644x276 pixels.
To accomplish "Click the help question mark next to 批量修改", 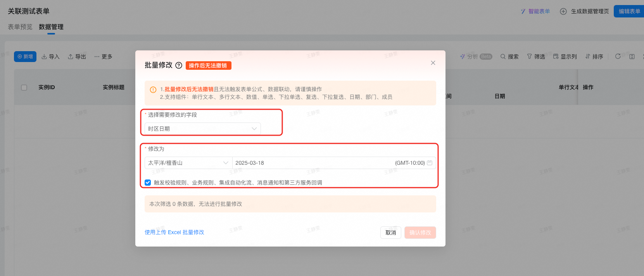I will tap(179, 66).
